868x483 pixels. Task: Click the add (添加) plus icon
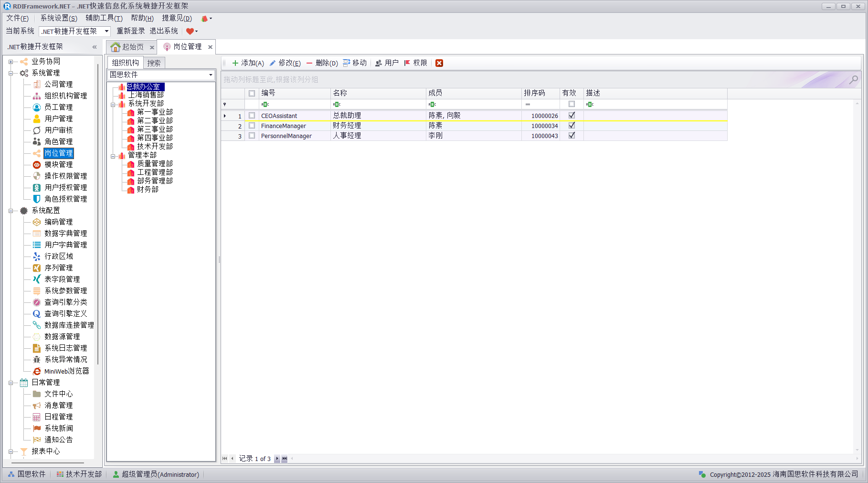pyautogui.click(x=235, y=63)
